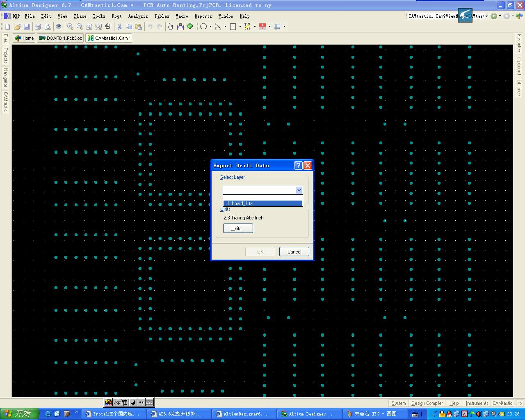Click the Print Preview icon
Screen dimensions: 525x420
click(48, 27)
